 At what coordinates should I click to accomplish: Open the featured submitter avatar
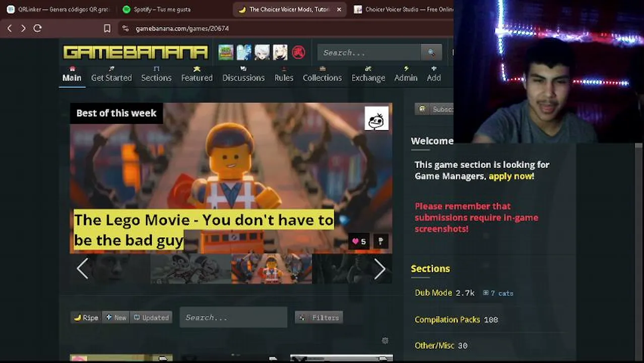coord(376,118)
